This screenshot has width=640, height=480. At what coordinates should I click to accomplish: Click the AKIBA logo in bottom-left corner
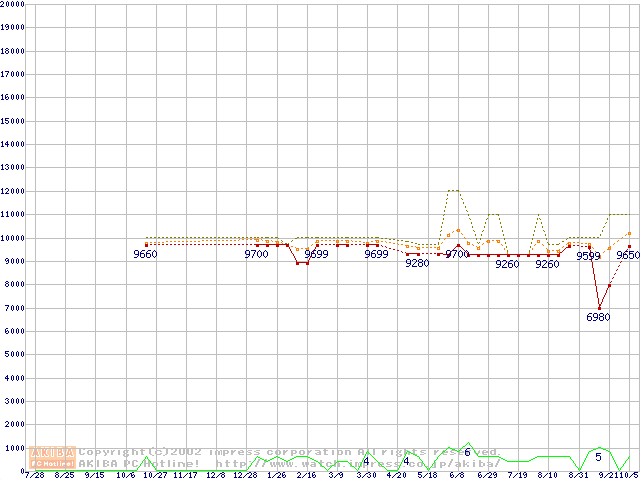53,457
